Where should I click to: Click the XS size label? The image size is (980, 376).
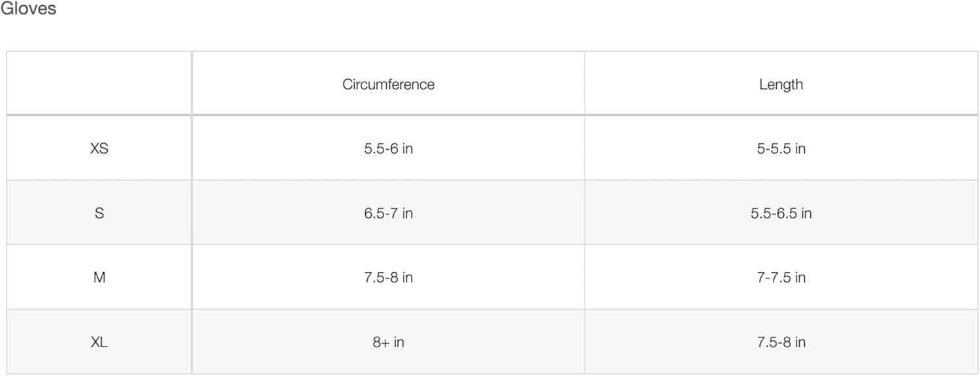click(x=99, y=148)
